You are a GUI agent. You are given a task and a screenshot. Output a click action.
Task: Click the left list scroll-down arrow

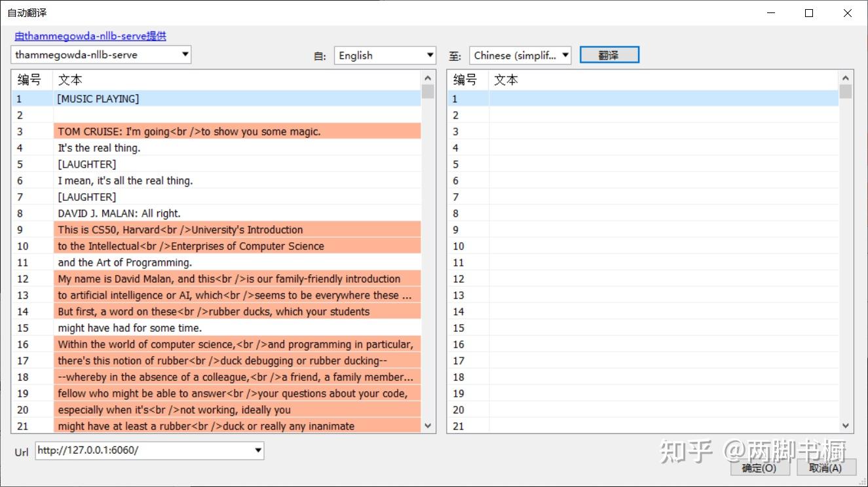(428, 425)
